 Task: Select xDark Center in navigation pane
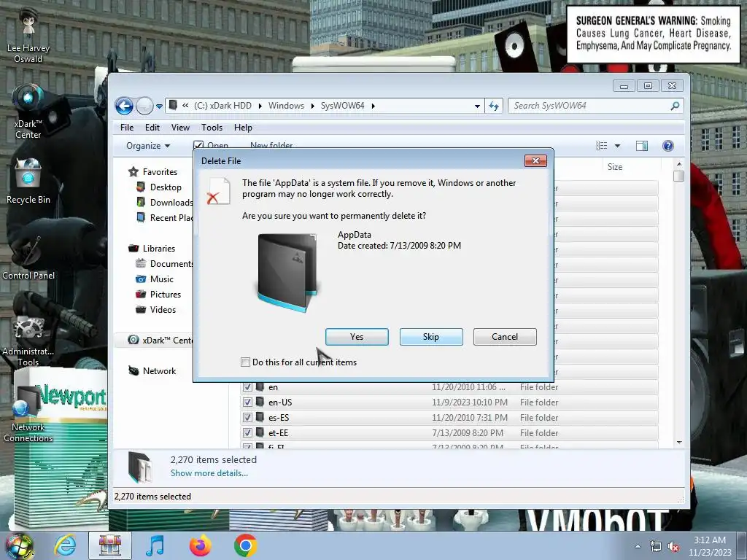(160, 340)
